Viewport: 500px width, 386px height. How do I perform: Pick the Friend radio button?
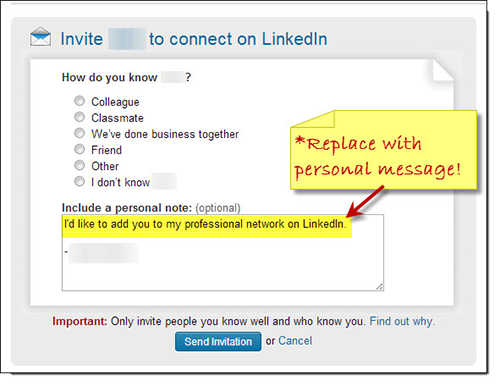(x=79, y=149)
